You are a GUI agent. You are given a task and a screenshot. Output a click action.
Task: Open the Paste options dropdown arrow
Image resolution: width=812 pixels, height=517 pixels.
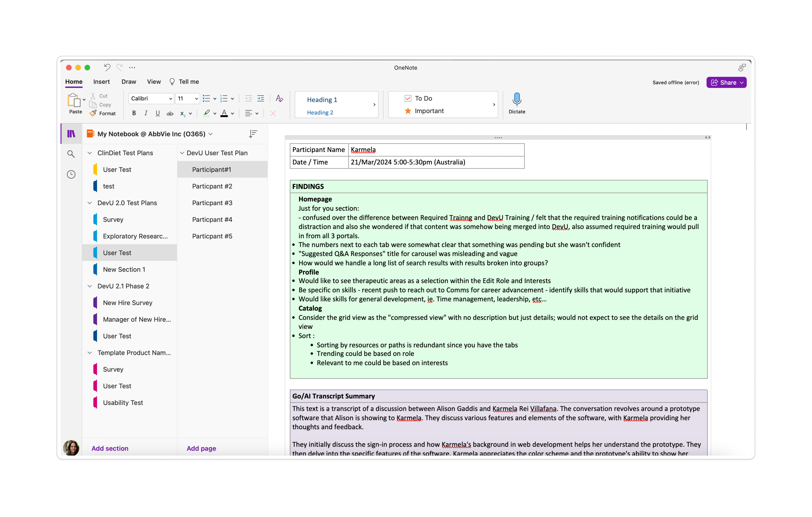tap(84, 100)
